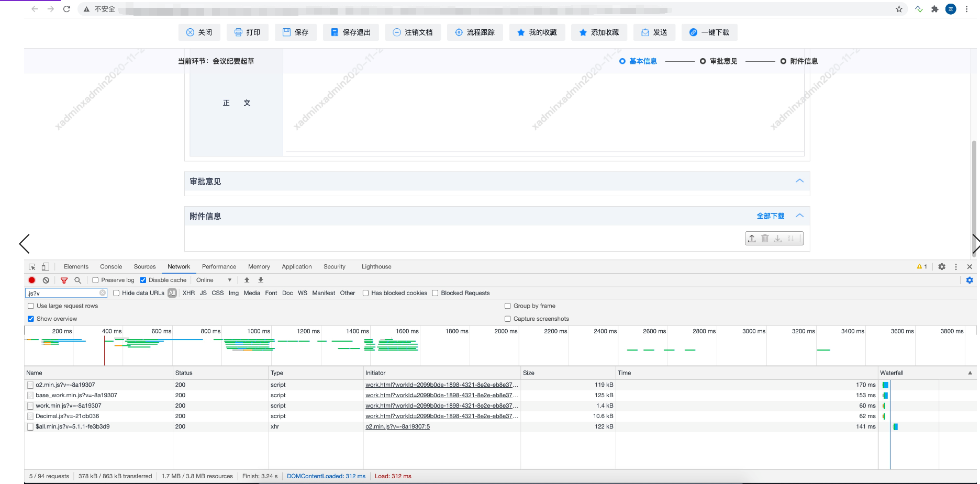This screenshot has height=484, width=980.
Task: Toggle the network filter funnel icon
Action: [x=64, y=280]
